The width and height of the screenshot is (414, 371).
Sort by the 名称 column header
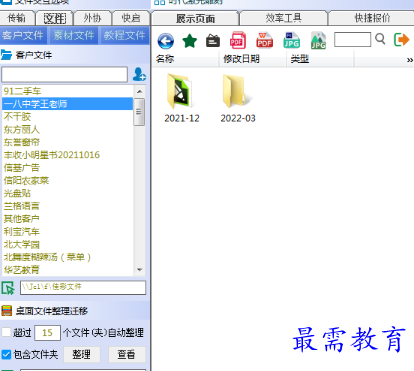[185, 59]
